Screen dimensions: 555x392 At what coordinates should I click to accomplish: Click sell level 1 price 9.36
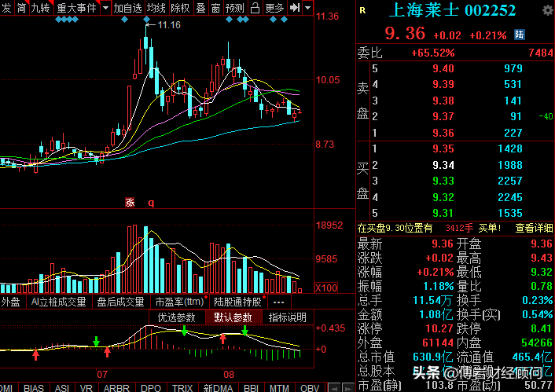[x=443, y=133]
